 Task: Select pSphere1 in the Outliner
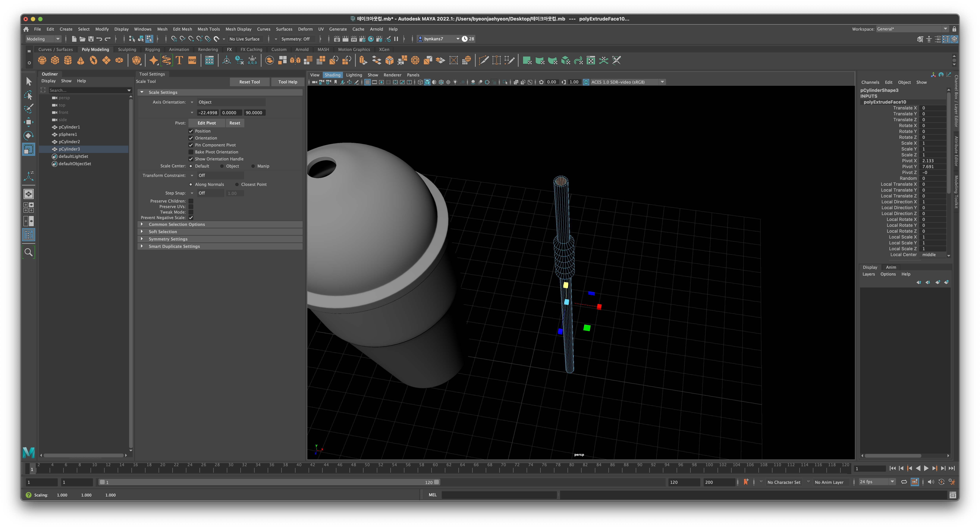pyautogui.click(x=68, y=134)
